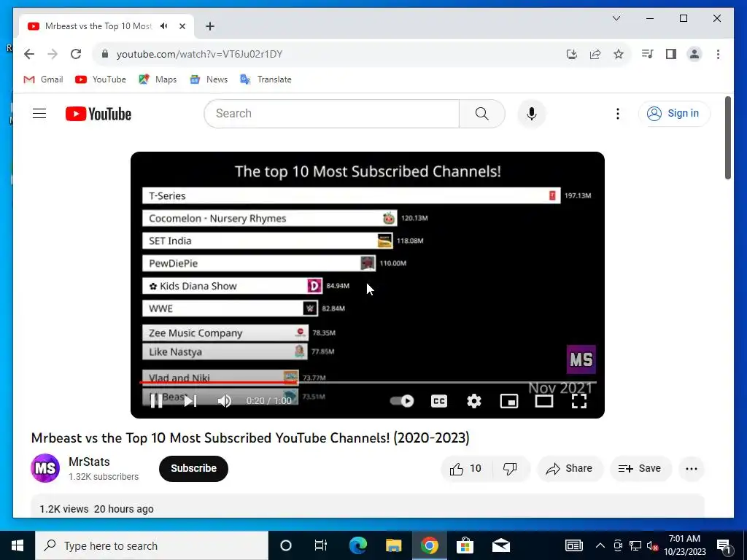The height and width of the screenshot is (560, 747).
Task: Enable theater mode view
Action: point(544,401)
